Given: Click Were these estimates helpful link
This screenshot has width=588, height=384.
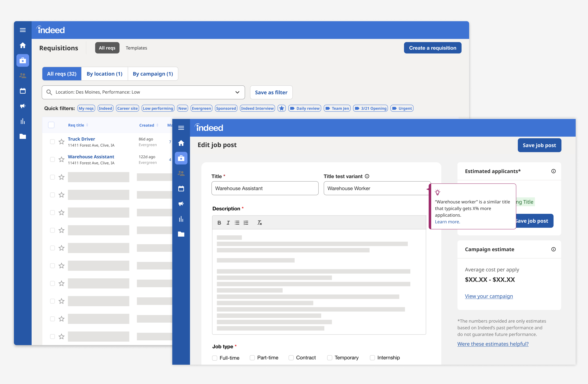Looking at the screenshot, I should click(493, 344).
